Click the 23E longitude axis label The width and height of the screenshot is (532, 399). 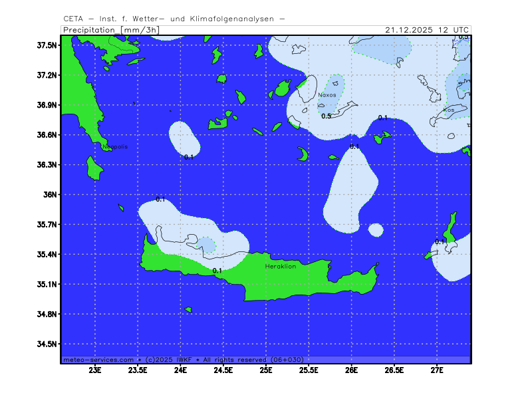95,370
